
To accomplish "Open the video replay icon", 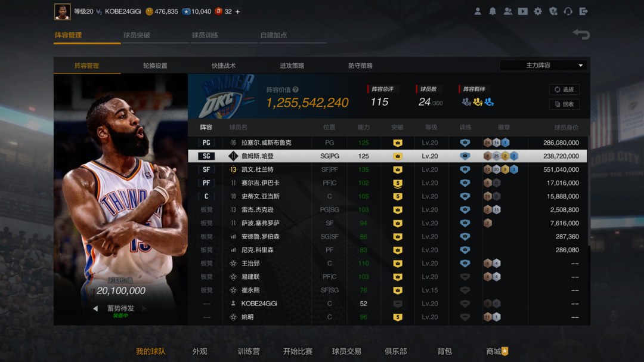I will (523, 11).
